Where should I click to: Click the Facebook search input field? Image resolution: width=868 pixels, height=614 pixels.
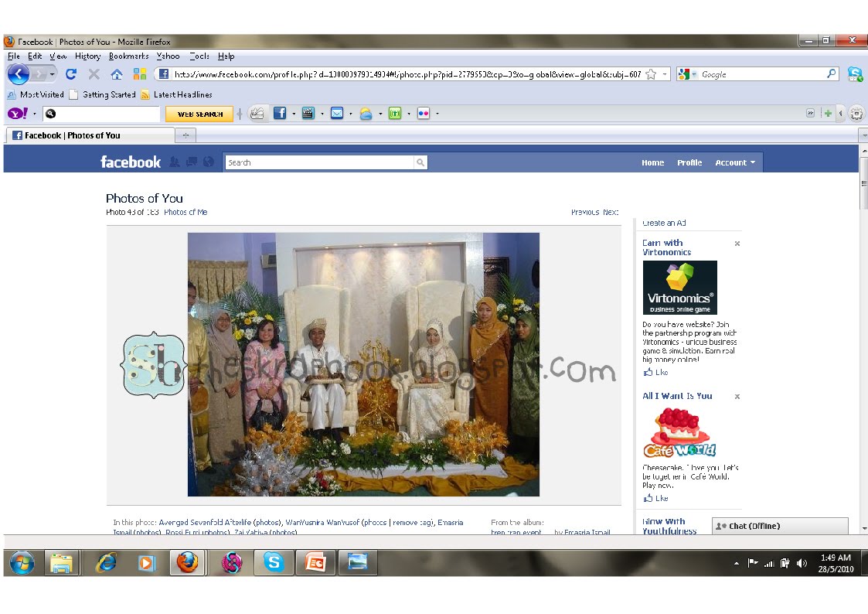tap(319, 162)
